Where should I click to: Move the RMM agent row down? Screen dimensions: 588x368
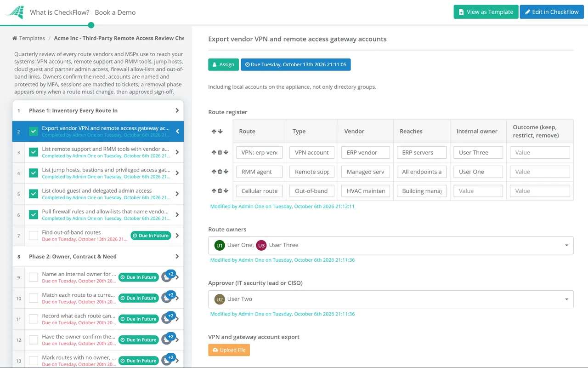(x=226, y=172)
